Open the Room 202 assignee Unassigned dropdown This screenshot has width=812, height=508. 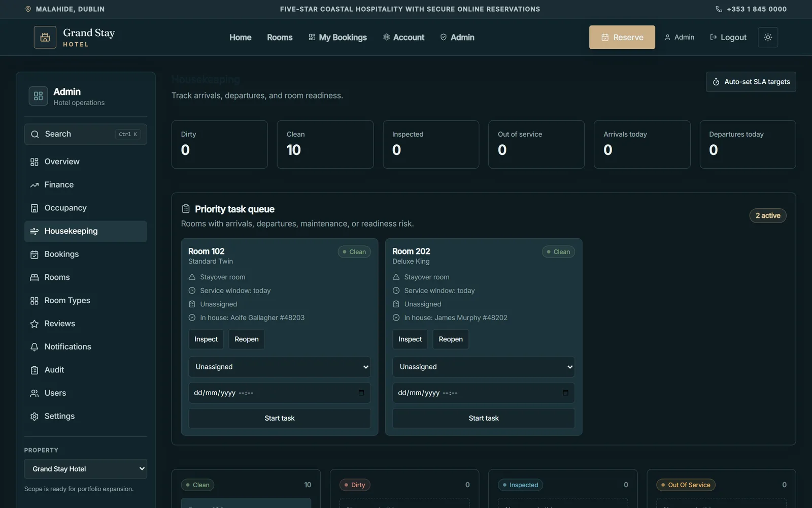(484, 367)
